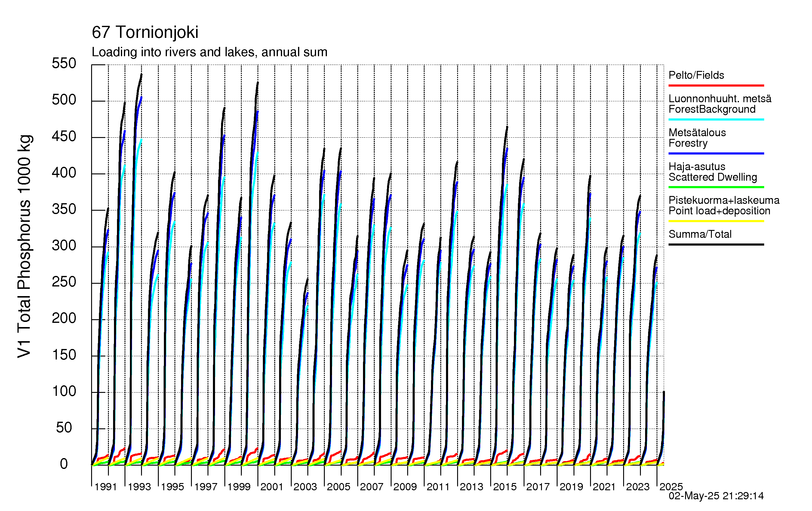Click the y-axis label 'V1 Total Phosphorus 1000 kg'
Screen dimensions: 812x511
pos(24,246)
